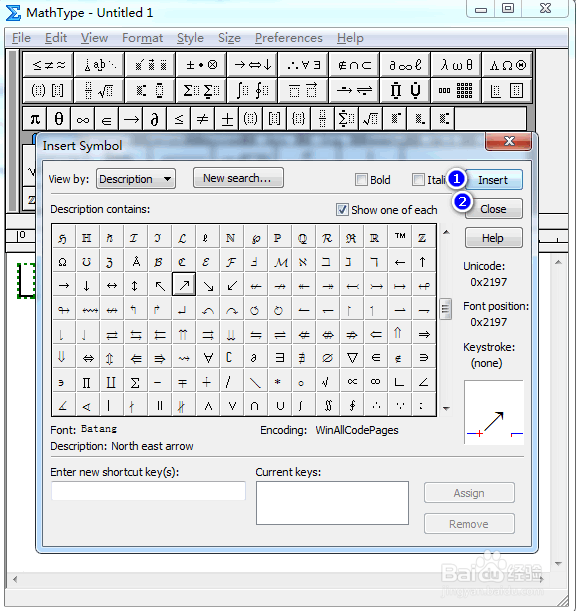This screenshot has height=611, width=576.
Task: Click the Assign shortcut button
Action: (x=469, y=493)
